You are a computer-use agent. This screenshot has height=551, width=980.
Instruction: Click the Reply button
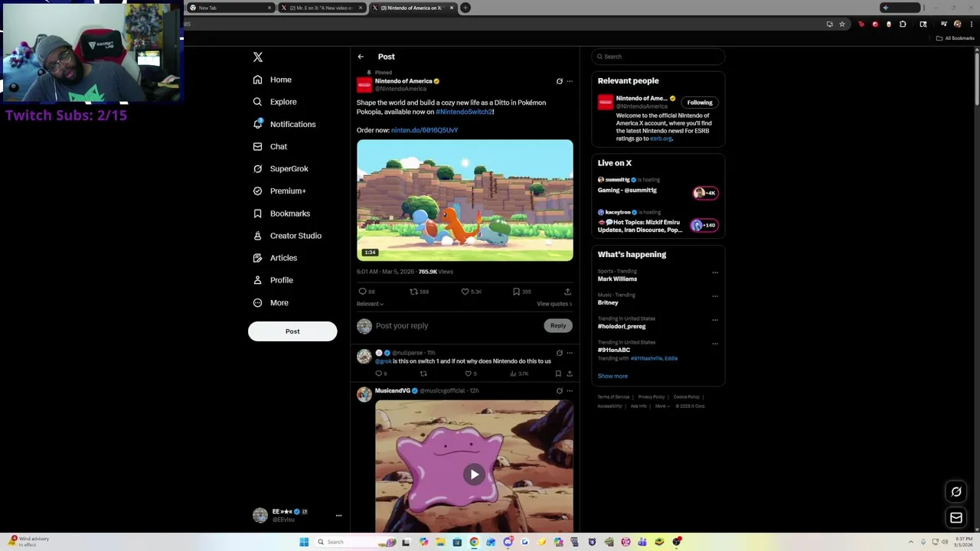point(558,326)
